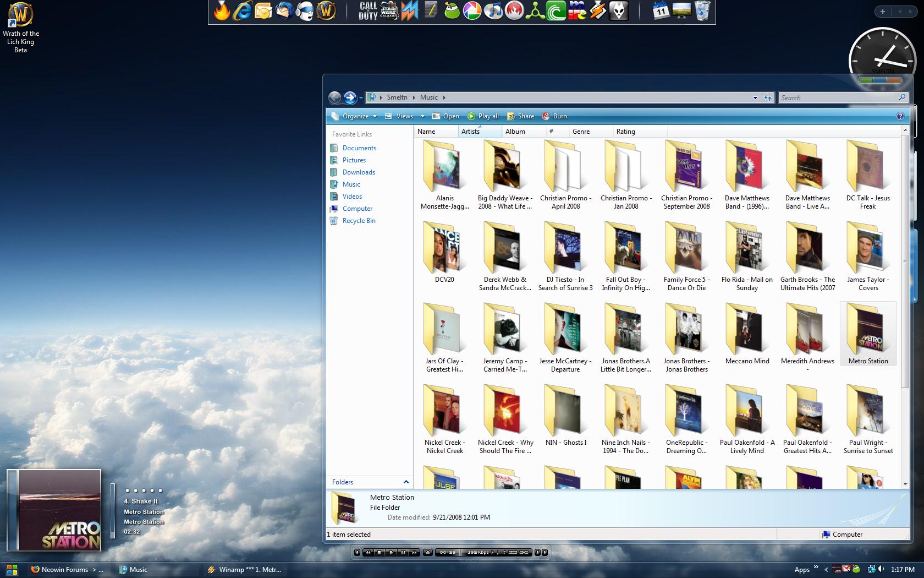The width and height of the screenshot is (924, 578).
Task: Stop playback in the Winamp control bar
Action: (379, 552)
